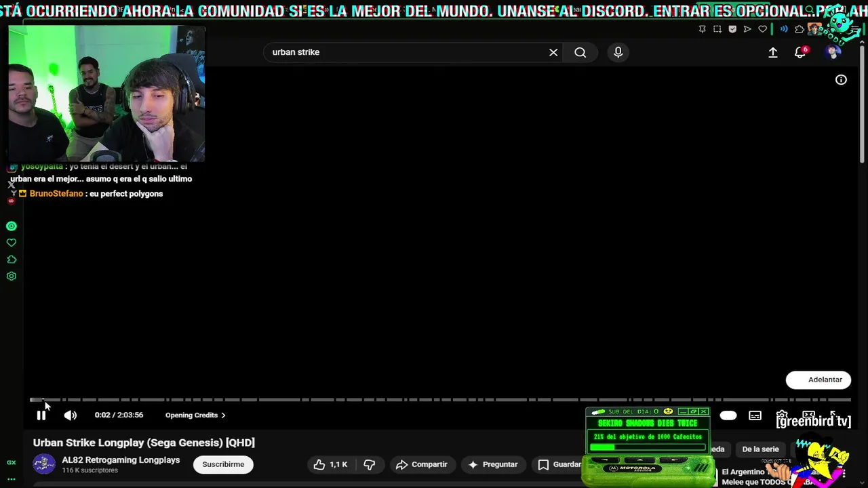Open the player settings gear
Viewport: 868px width, 488px height.
[x=782, y=415]
